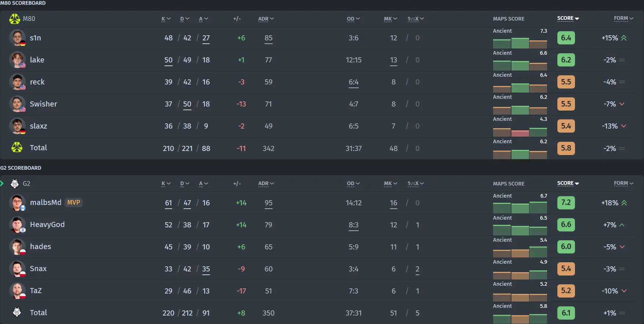Image resolution: width=644 pixels, height=324 pixels.
Task: Sort G2 scoreboard by assists (A)
Action: pos(203,184)
